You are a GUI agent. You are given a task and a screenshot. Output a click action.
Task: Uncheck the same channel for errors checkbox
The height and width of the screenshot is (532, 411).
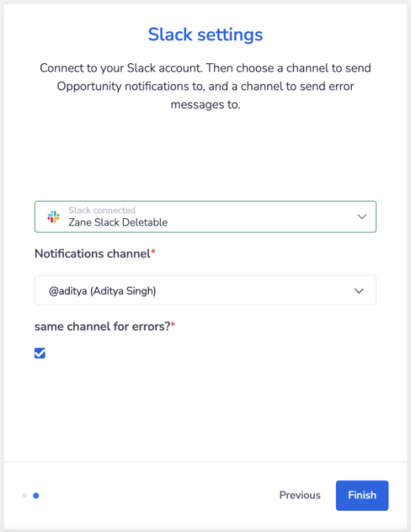[40, 353]
